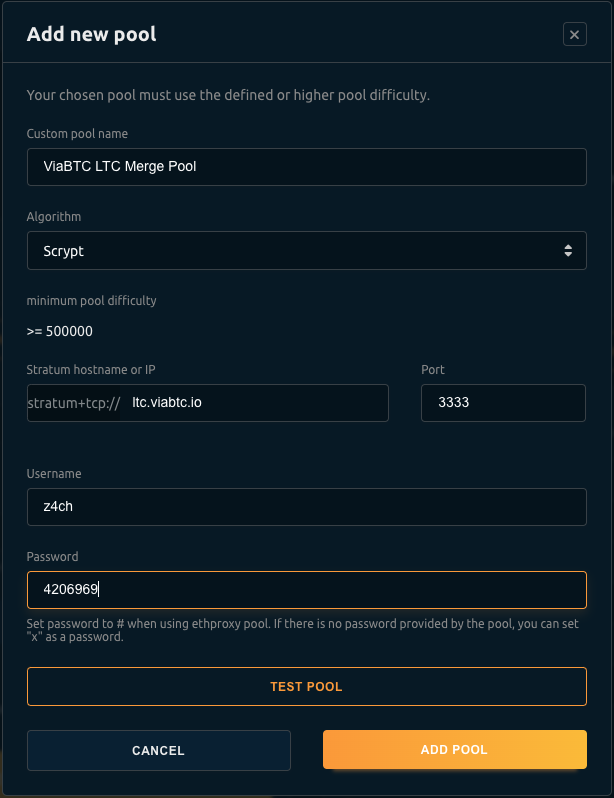The width and height of the screenshot is (614, 798).
Task: Focus the Port field showing 3333
Action: [x=503, y=403]
